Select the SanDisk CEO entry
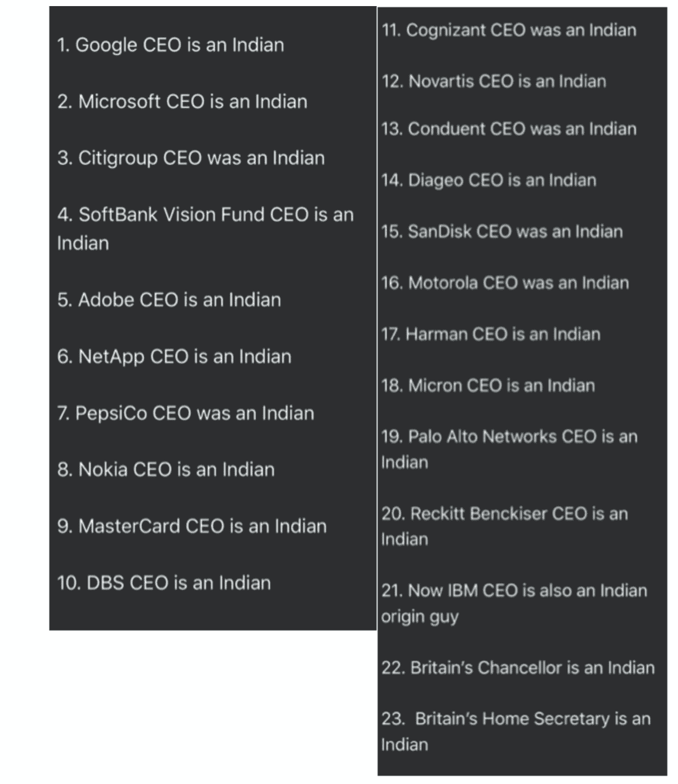 502,231
